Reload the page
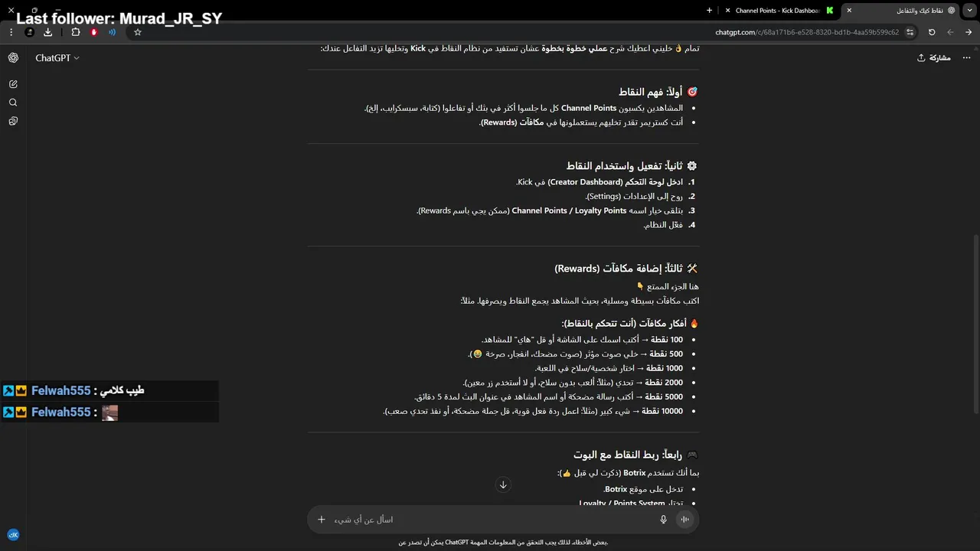 [x=932, y=32]
